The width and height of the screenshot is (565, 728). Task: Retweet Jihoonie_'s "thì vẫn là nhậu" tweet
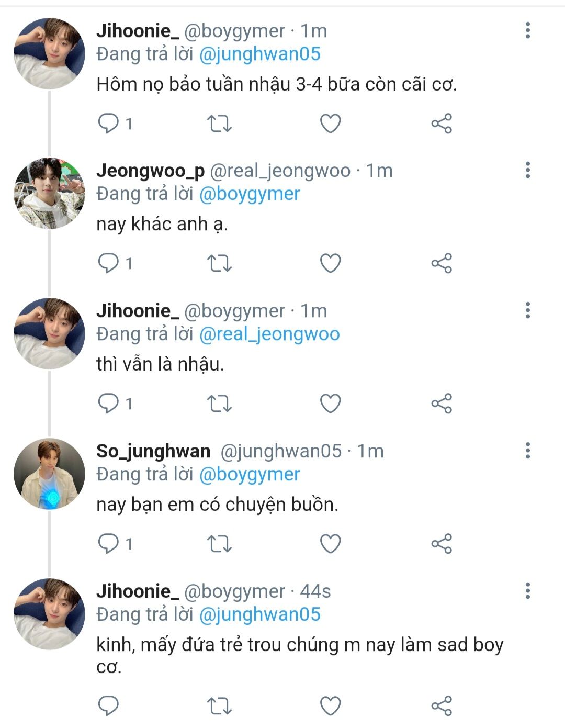(x=219, y=404)
